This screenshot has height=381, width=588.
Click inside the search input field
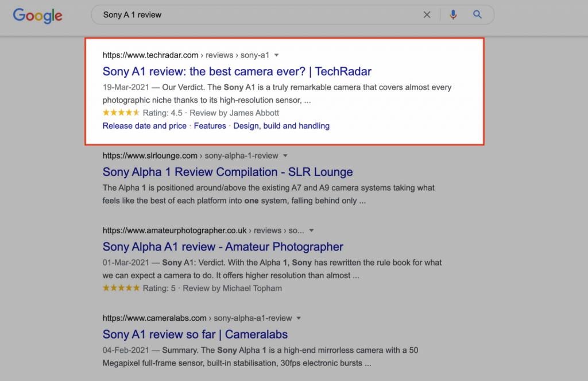[230, 14]
